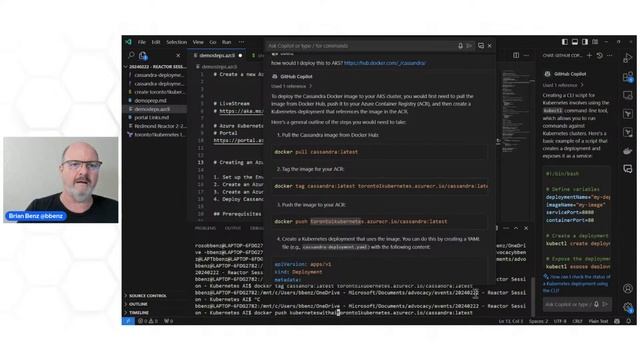The width and height of the screenshot is (640, 360).
Task: Open the Docker whale activity icon
Action: (628, 151)
